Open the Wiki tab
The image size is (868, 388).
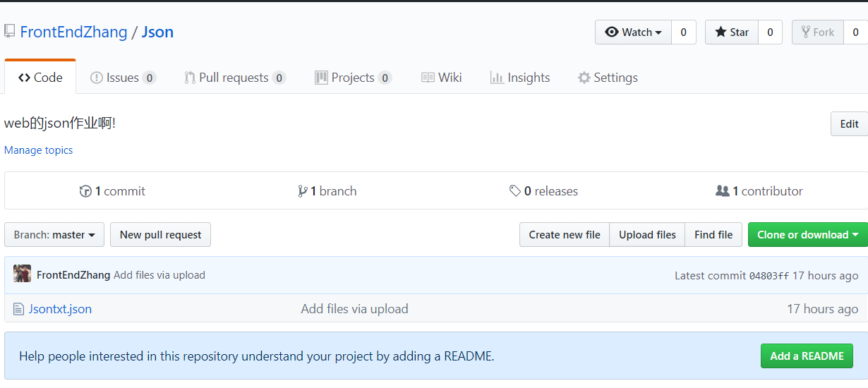[442, 78]
